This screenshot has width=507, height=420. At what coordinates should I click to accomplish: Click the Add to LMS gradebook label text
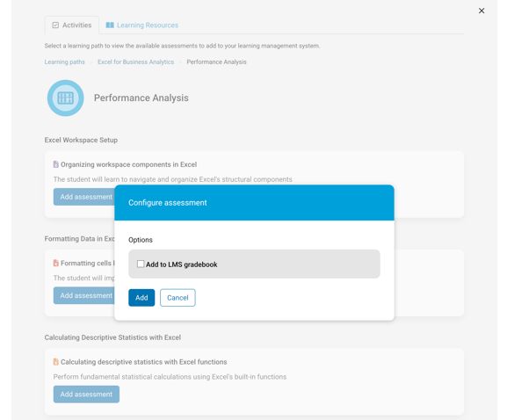tap(181, 264)
